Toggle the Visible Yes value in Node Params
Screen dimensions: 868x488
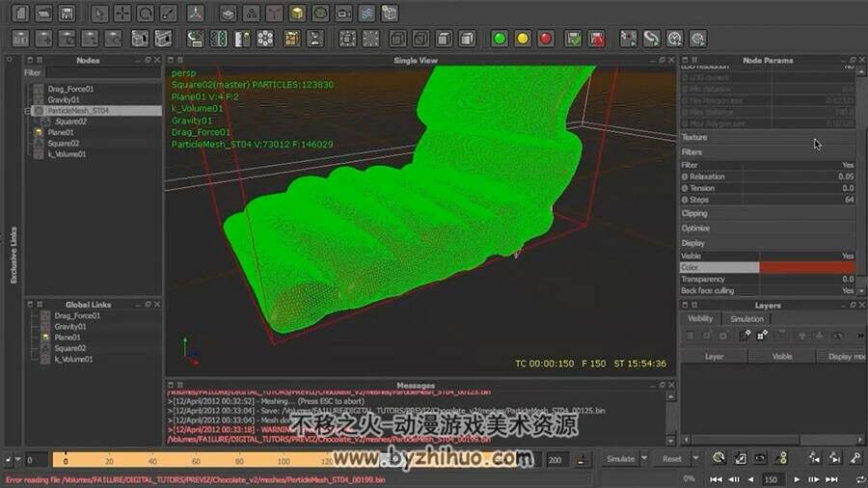pyautogui.click(x=848, y=256)
